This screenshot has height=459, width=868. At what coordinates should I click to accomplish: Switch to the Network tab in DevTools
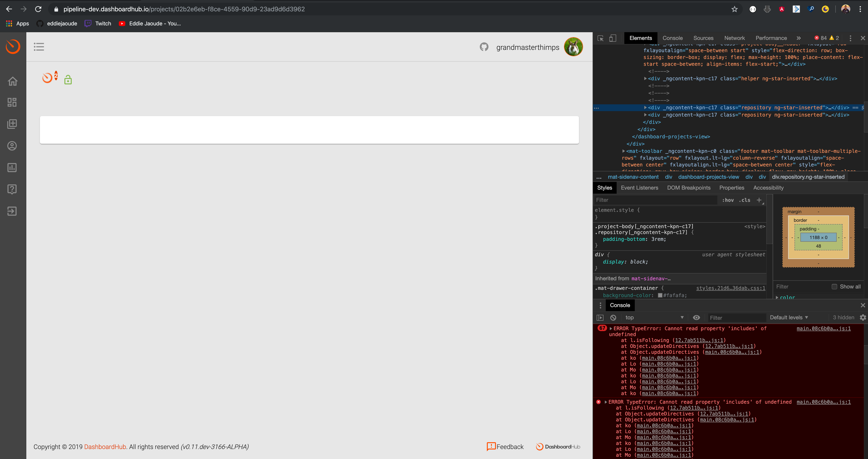tap(734, 38)
